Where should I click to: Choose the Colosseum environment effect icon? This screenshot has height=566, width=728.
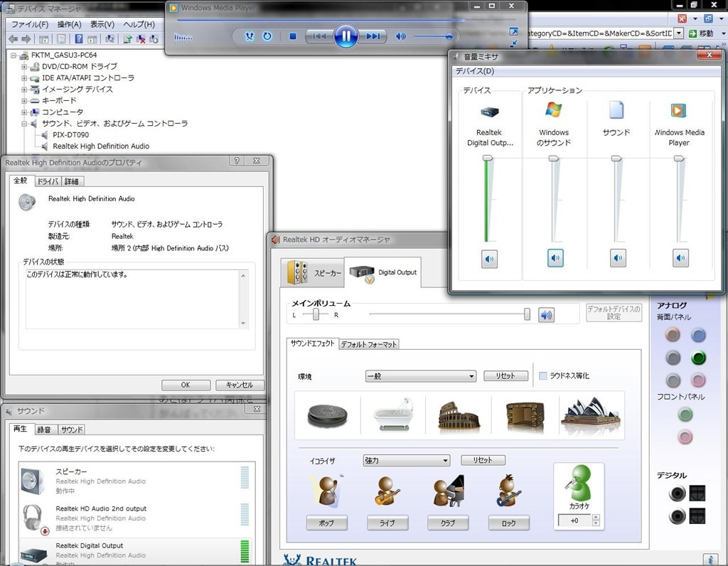coord(459,415)
